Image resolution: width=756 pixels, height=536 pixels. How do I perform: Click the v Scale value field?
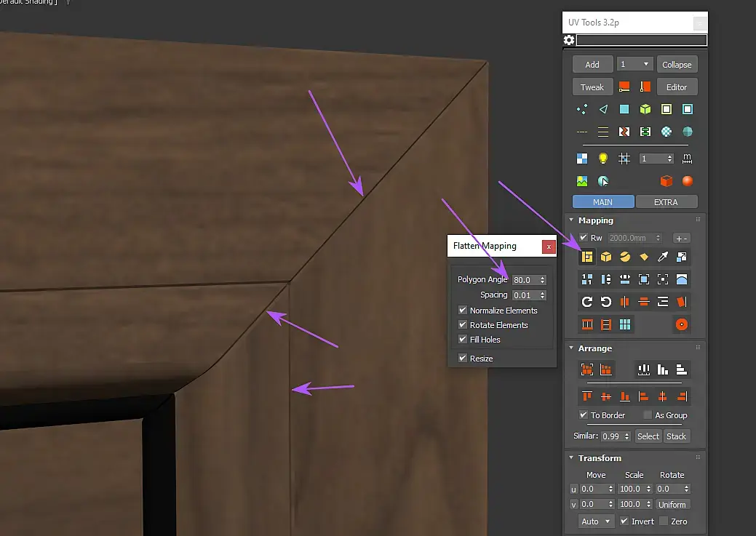pos(631,504)
